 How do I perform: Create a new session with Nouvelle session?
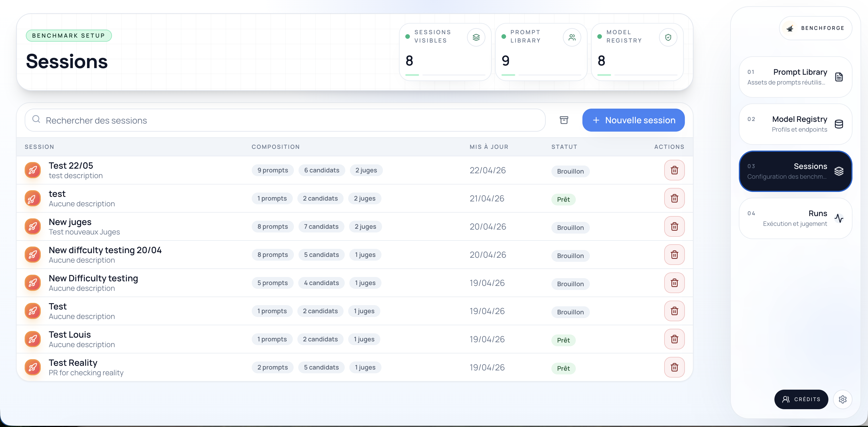tap(633, 120)
